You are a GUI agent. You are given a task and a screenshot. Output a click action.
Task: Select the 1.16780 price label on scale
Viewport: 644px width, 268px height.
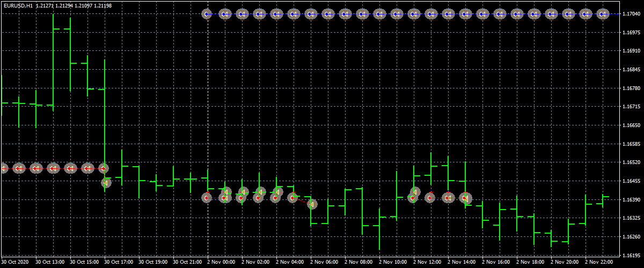(x=633, y=88)
